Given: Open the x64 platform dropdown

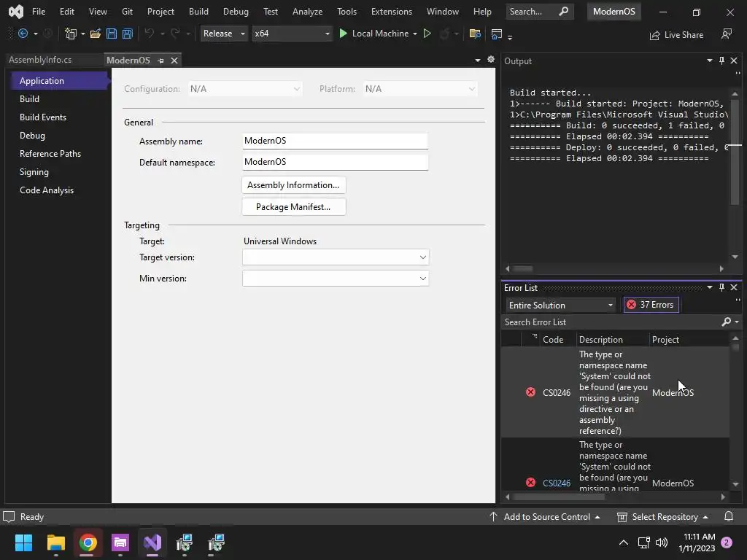Looking at the screenshot, I should (x=292, y=34).
